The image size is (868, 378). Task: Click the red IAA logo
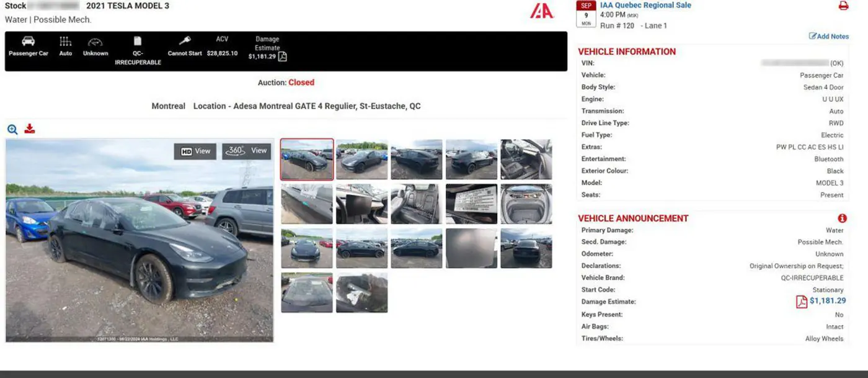tap(541, 11)
